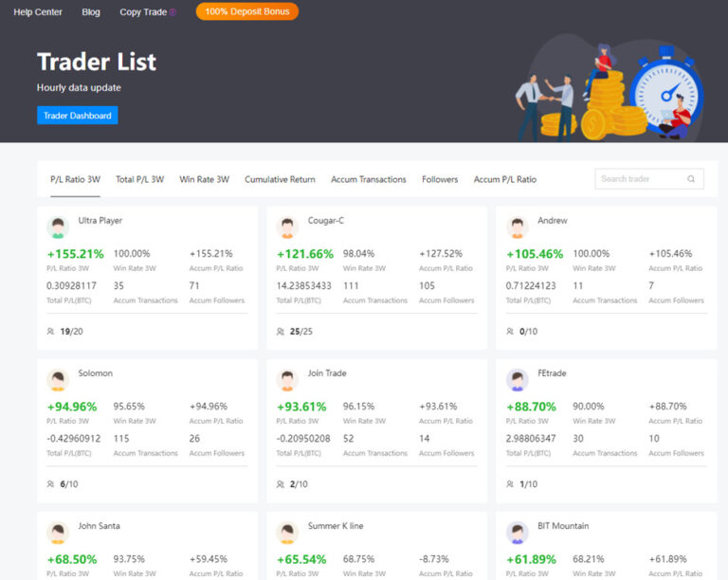Click the FEtrade purple avatar icon
Viewport: 728px width, 580px height.
518,380
